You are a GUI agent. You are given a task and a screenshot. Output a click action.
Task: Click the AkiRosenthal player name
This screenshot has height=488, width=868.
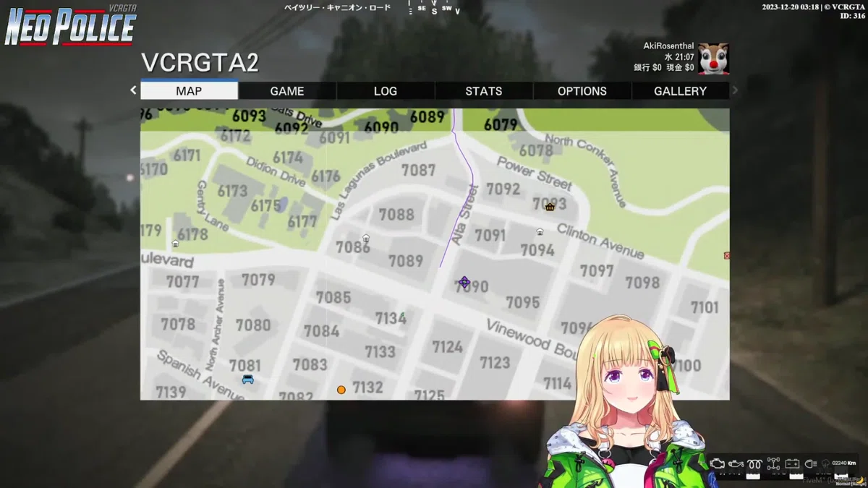tap(668, 46)
